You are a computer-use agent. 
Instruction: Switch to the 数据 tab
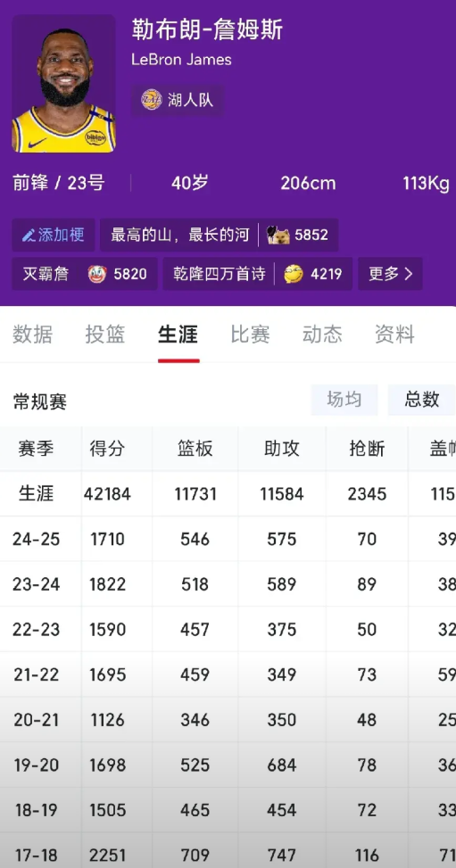pyautogui.click(x=33, y=335)
